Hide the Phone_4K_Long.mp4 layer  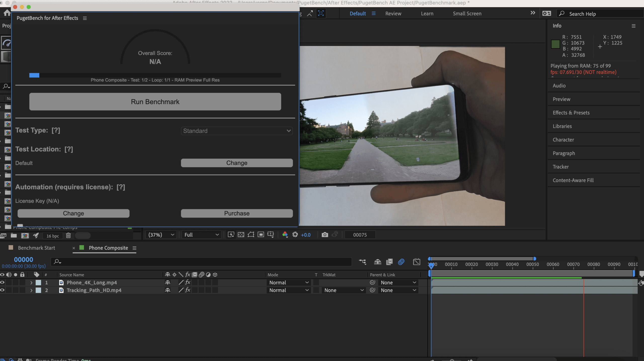[x=2, y=282]
